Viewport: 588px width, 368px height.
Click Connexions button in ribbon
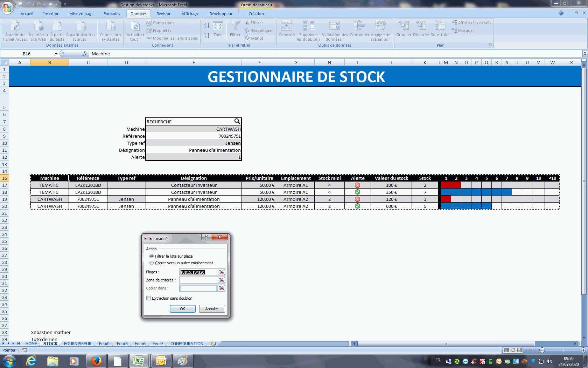click(160, 23)
